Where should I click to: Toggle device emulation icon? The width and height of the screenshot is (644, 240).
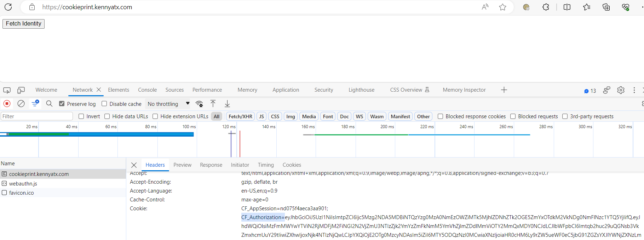pos(21,90)
